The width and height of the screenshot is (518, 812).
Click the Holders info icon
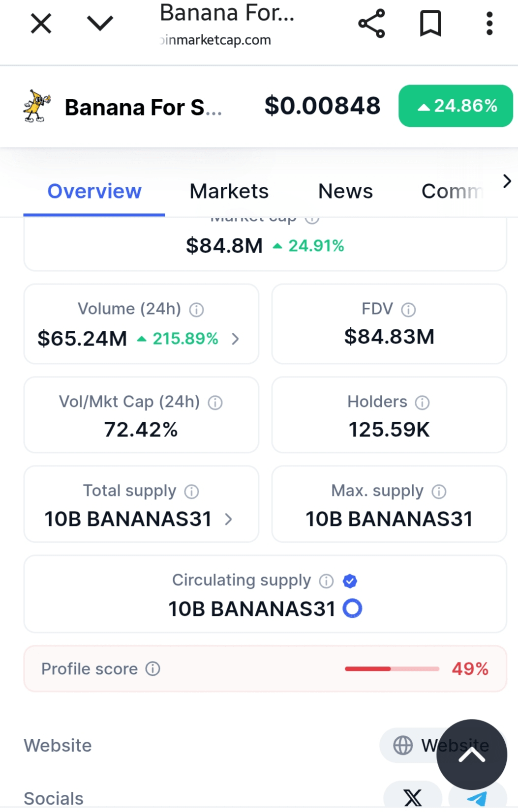422,403
